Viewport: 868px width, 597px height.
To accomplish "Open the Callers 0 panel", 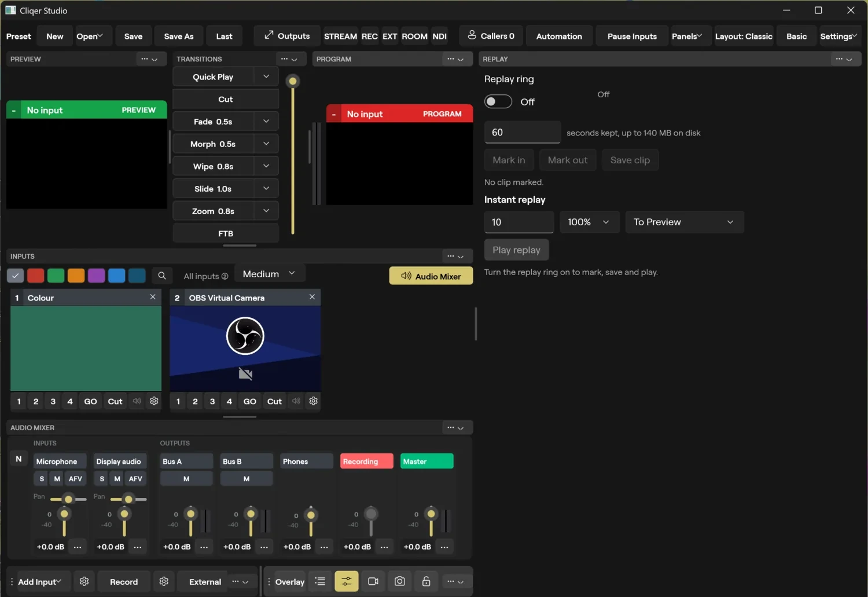I will [x=491, y=36].
